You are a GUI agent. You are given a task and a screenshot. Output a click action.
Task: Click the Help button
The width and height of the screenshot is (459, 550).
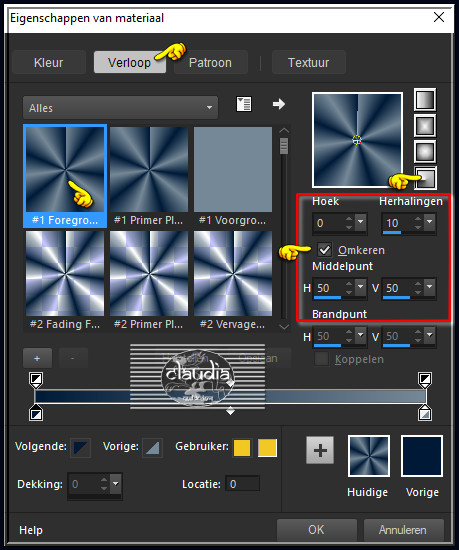click(31, 530)
